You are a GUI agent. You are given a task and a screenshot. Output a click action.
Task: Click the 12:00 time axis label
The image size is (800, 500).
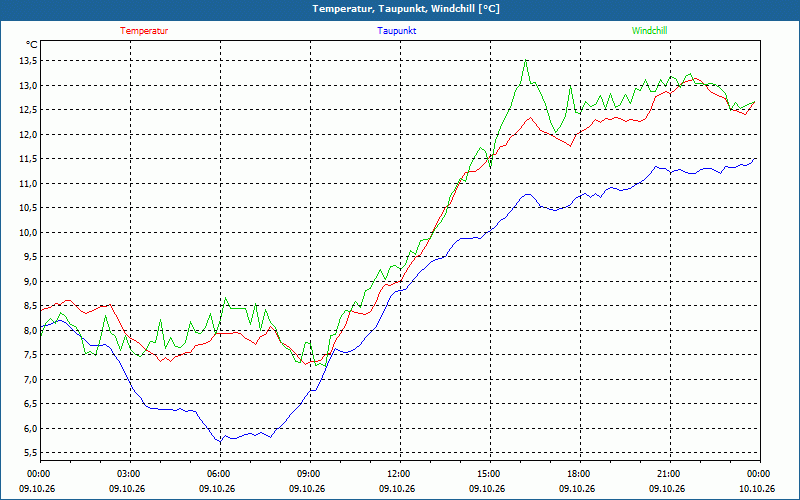[400, 473]
